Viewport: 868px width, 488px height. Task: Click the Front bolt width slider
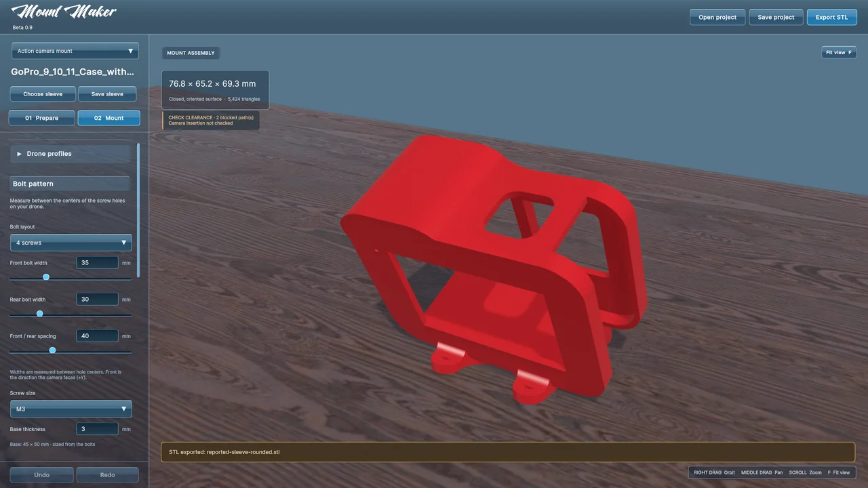pos(71,277)
